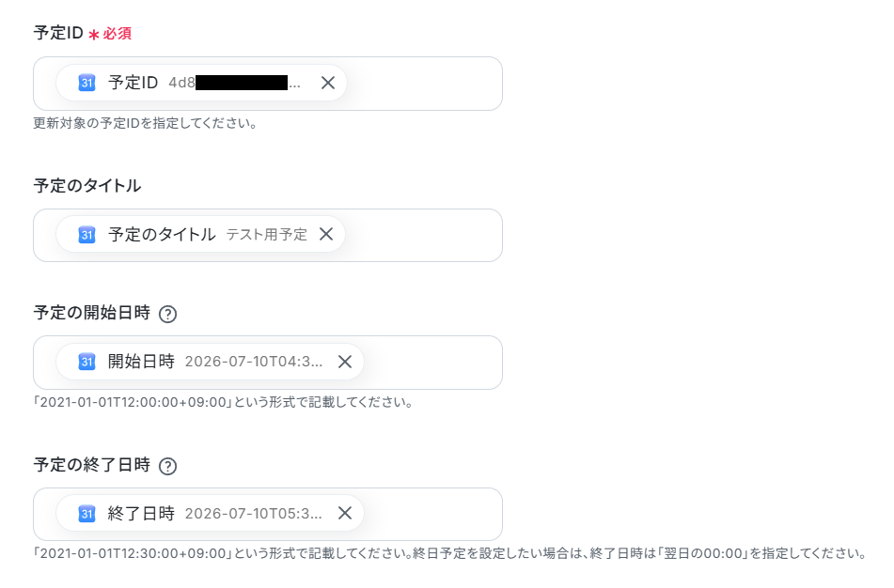
Task: Remove the 予定ID value chip
Action: point(328,83)
